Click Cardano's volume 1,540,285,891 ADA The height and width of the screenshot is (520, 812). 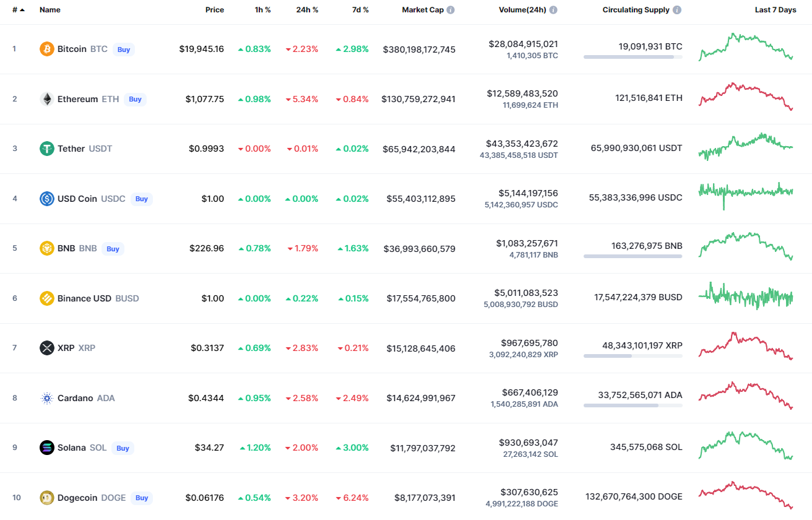click(x=524, y=404)
